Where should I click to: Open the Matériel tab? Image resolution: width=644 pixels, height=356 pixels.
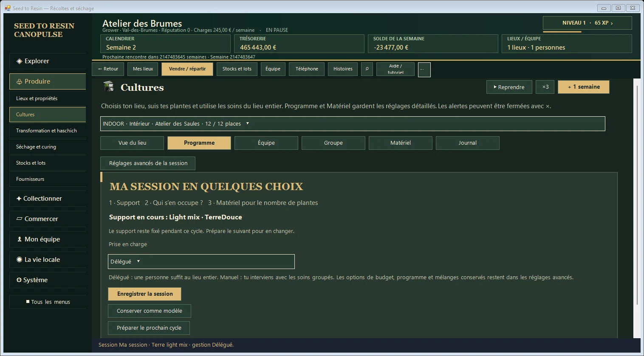401,143
